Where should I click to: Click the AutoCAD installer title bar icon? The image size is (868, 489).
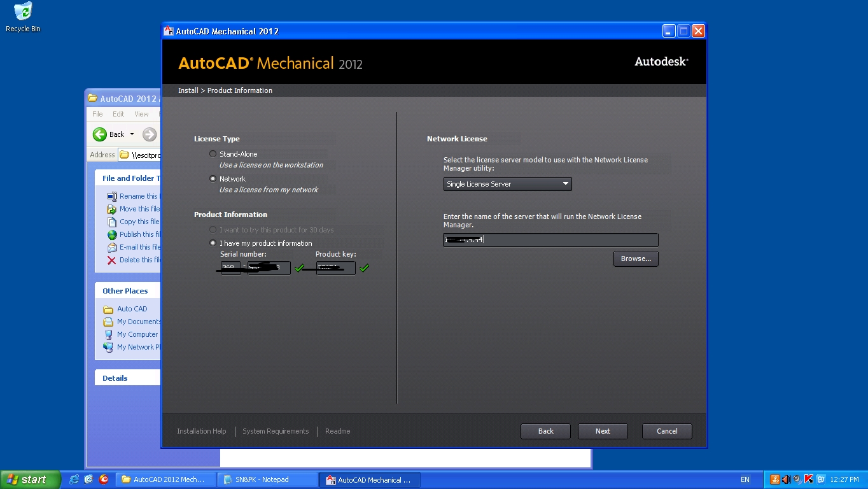click(169, 31)
